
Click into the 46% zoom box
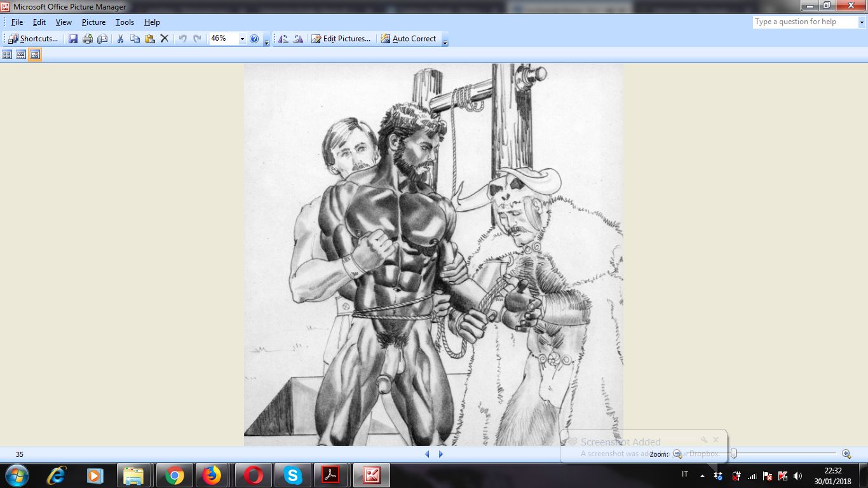point(222,39)
